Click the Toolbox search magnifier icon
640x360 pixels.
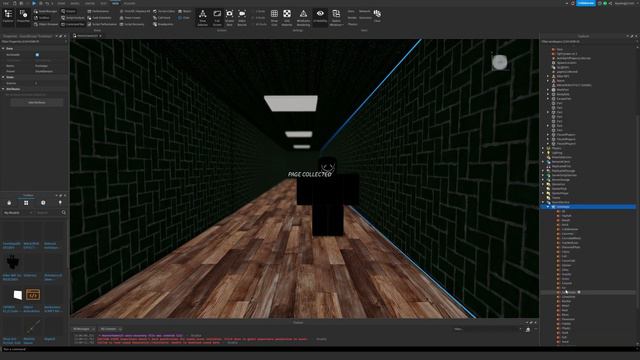pyautogui.click(x=64, y=213)
